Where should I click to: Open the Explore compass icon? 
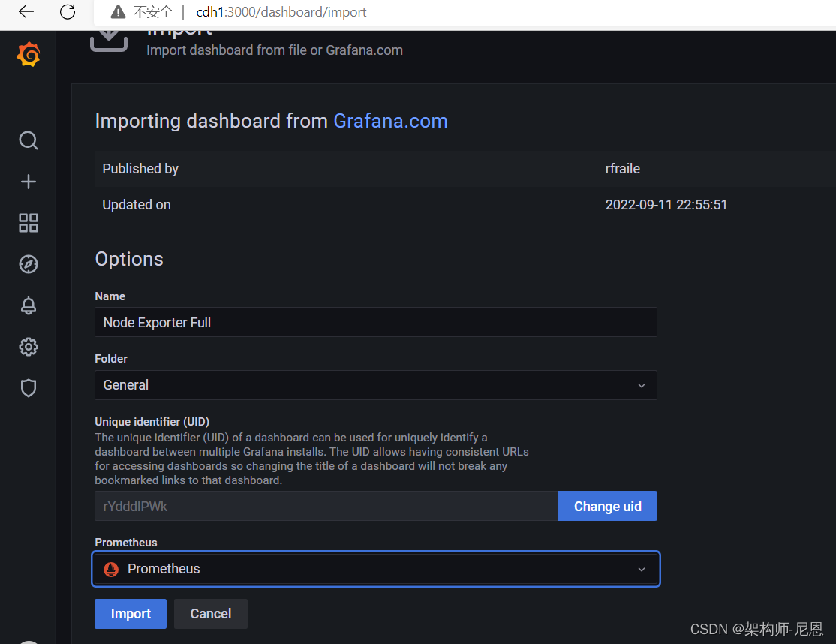point(29,264)
